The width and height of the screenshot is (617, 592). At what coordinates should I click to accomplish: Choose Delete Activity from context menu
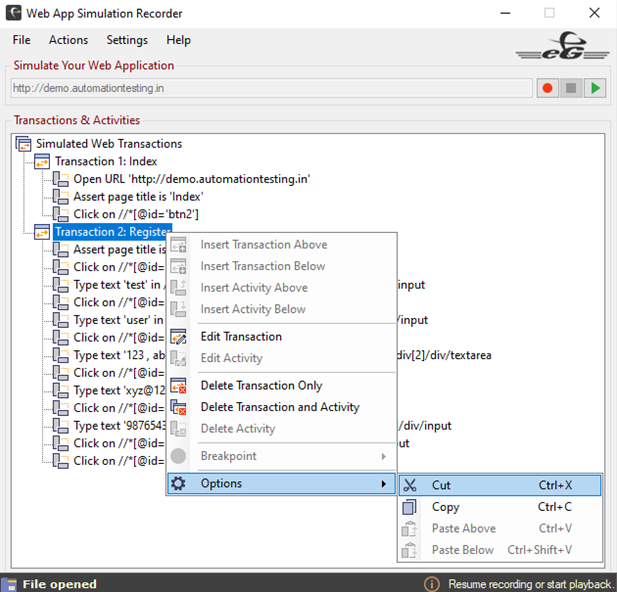[281, 429]
